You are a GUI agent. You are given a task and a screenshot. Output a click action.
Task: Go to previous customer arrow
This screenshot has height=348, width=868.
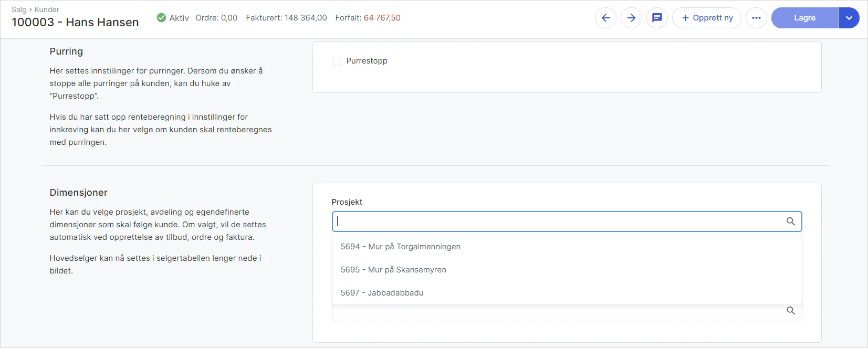click(605, 18)
